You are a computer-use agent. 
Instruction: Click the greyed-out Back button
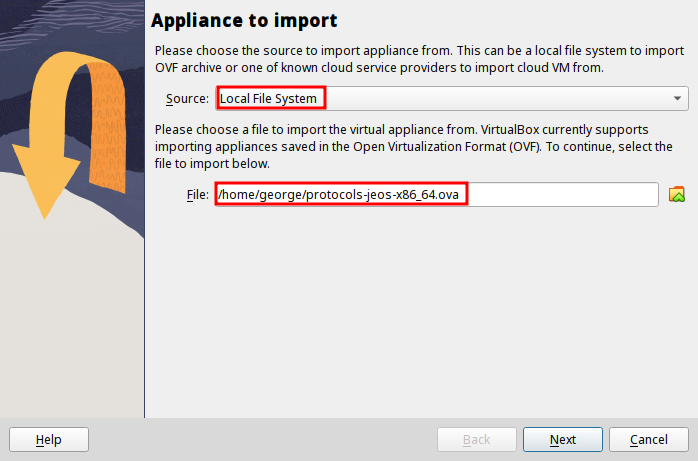(476, 440)
